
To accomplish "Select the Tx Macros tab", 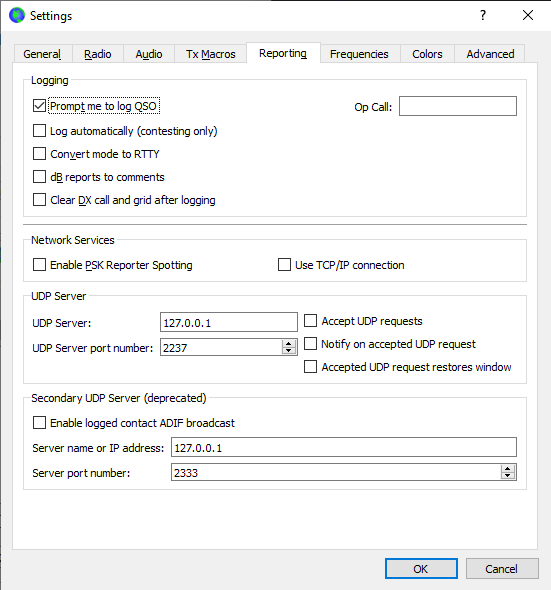I will pos(210,54).
